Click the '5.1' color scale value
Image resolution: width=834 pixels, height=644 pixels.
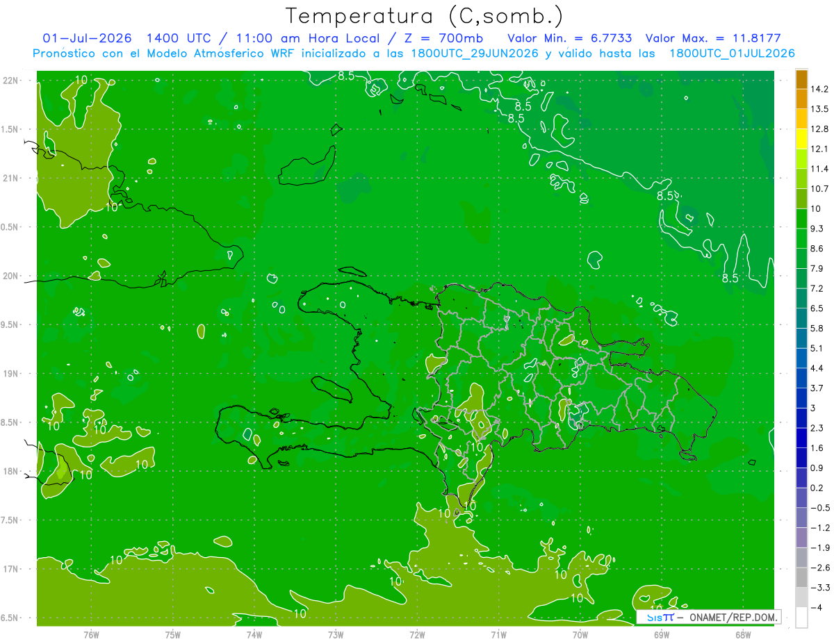817,348
